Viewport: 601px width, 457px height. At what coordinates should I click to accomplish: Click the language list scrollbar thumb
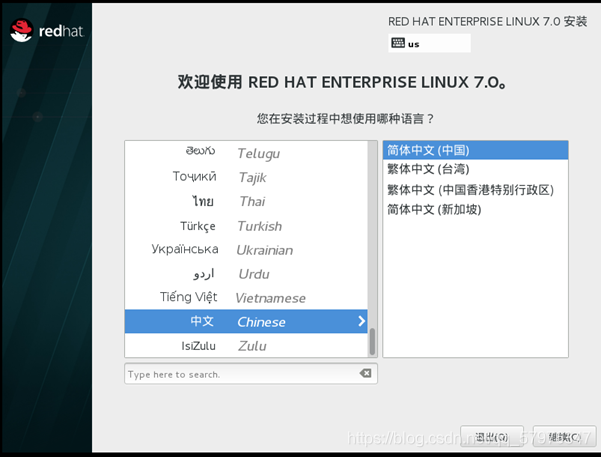[x=372, y=341]
